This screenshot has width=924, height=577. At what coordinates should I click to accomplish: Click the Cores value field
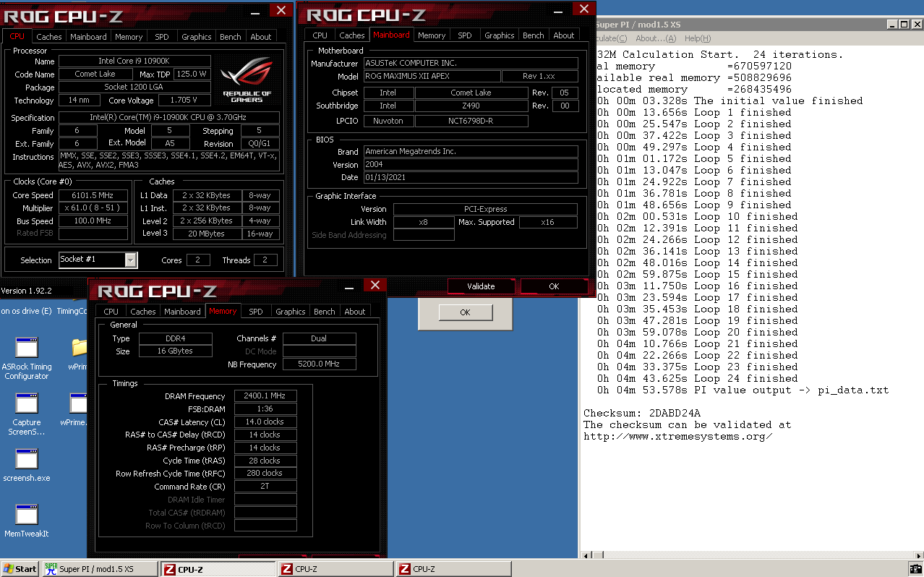click(x=198, y=260)
